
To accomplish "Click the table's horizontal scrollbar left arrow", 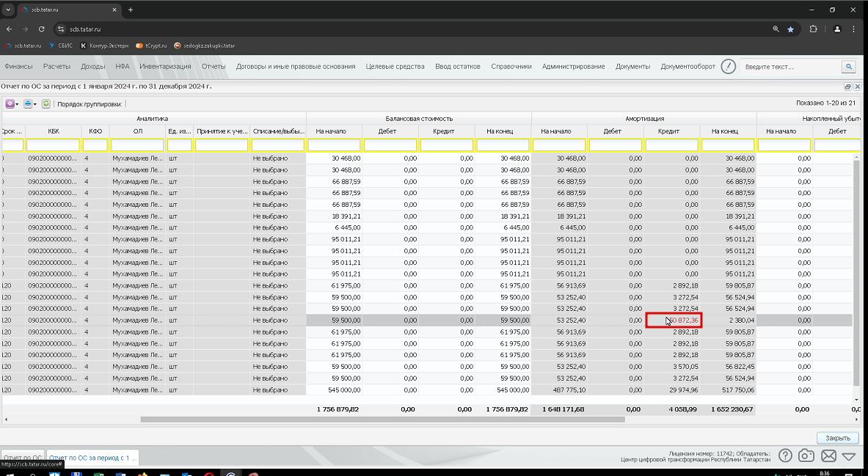I will (x=6, y=420).
